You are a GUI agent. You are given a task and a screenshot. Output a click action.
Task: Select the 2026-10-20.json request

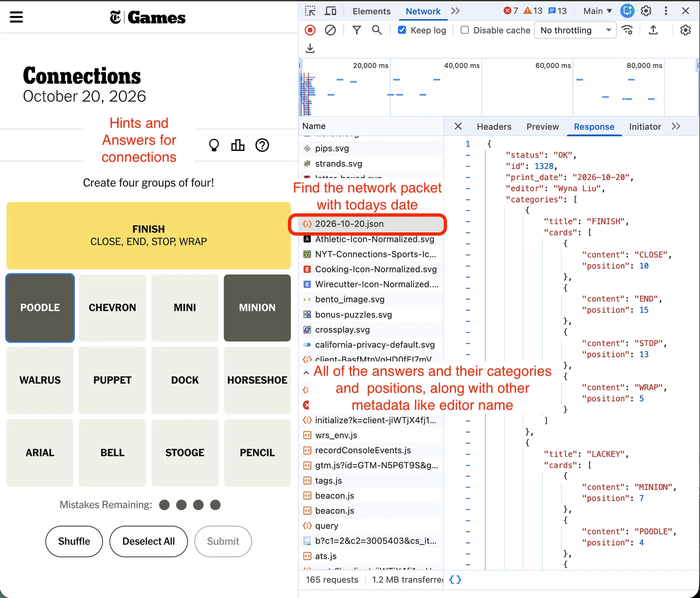click(371, 224)
